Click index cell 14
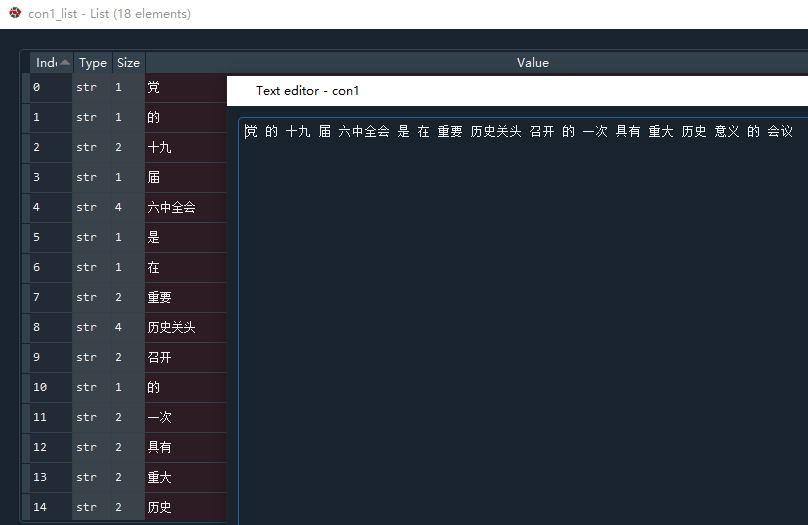This screenshot has height=525, width=808. [51, 507]
